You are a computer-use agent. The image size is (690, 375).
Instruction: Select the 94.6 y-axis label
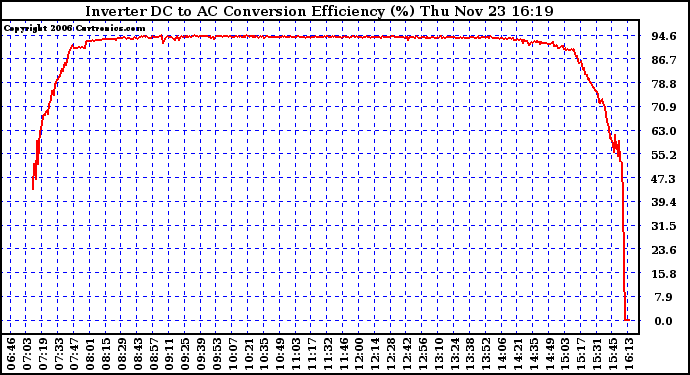664,36
